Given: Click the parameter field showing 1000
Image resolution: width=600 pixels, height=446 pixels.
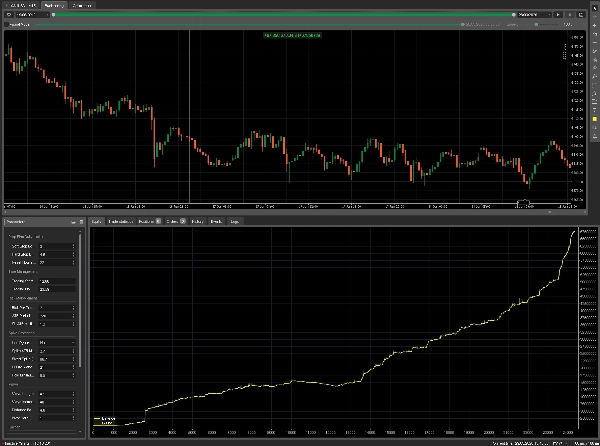Looking at the screenshot, I should tap(57, 281).
